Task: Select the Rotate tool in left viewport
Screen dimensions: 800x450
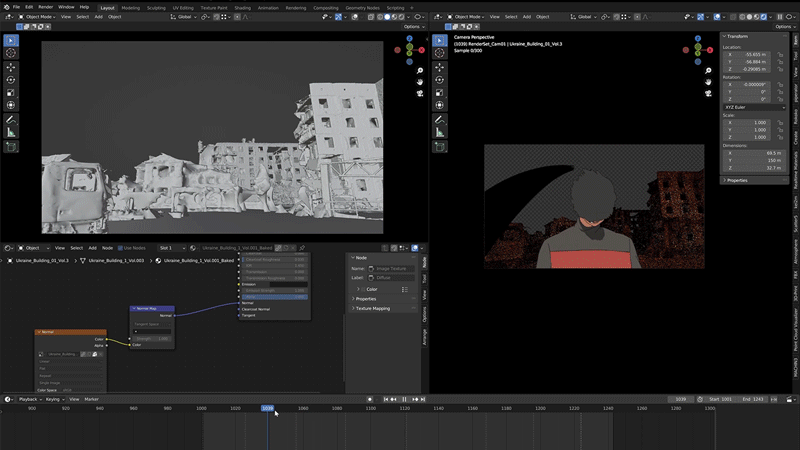Action: [11, 80]
